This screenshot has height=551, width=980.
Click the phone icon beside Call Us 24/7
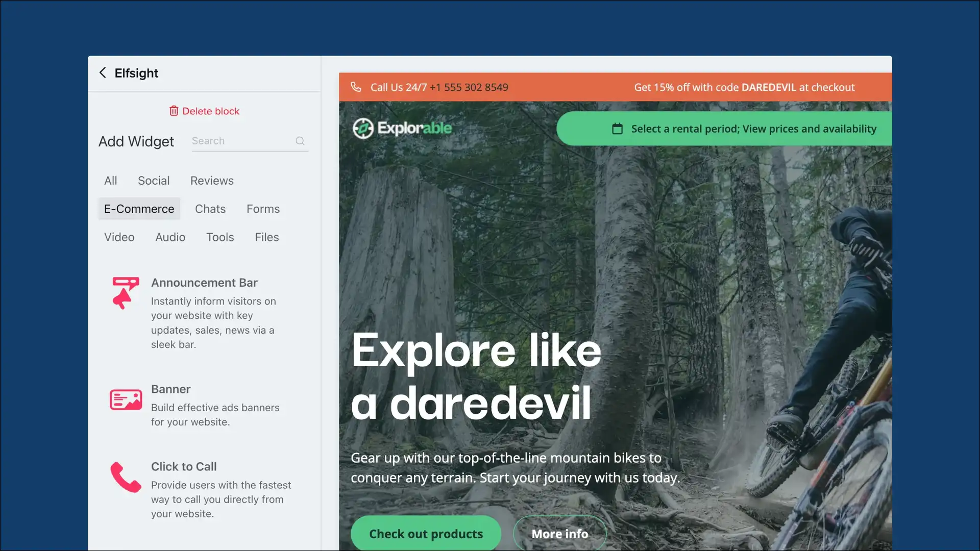356,87
